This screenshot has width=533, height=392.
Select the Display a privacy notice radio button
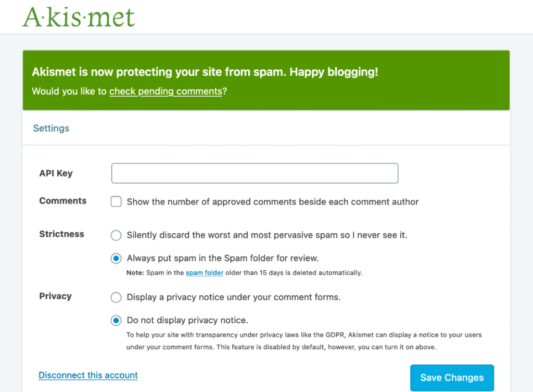(116, 297)
